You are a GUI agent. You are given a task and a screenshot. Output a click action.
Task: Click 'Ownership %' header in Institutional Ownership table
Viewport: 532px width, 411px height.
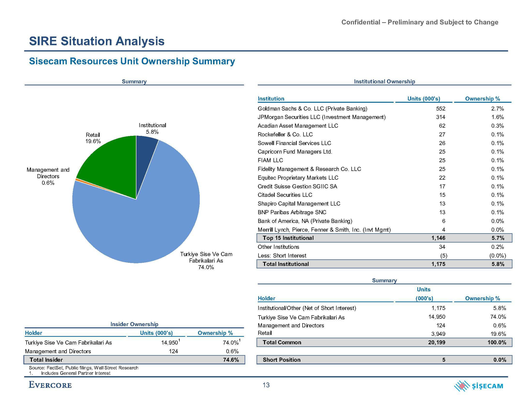pyautogui.click(x=482, y=99)
